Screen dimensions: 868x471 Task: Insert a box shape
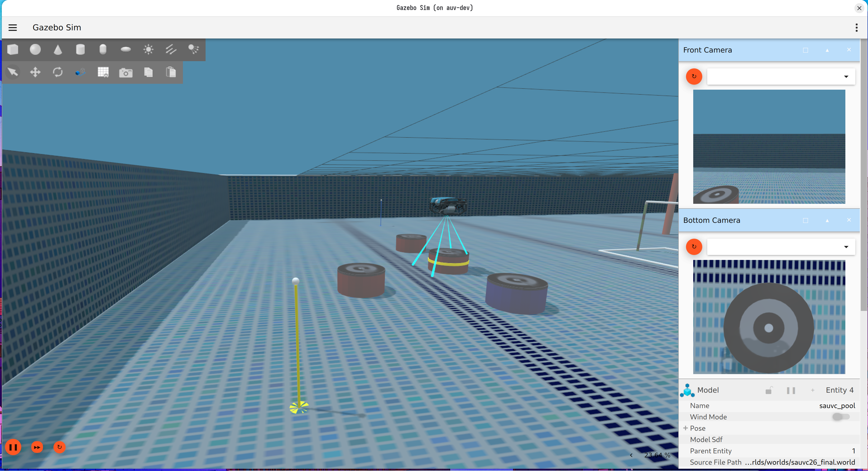[13, 50]
